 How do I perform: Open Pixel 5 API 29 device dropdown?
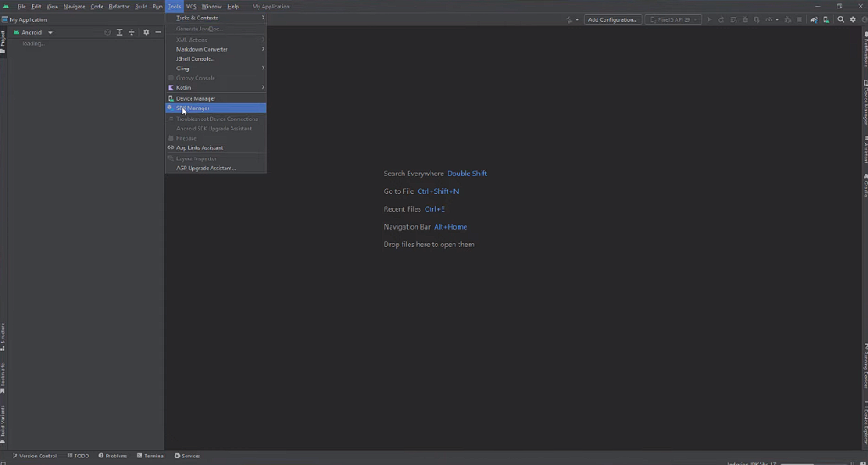point(674,19)
